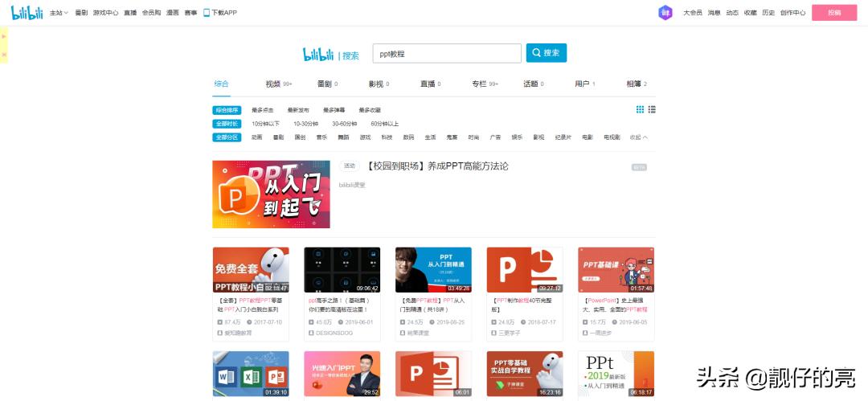Filter duration to 10-30分钟
Image resolution: width=868 pixels, height=401 pixels.
(x=305, y=124)
